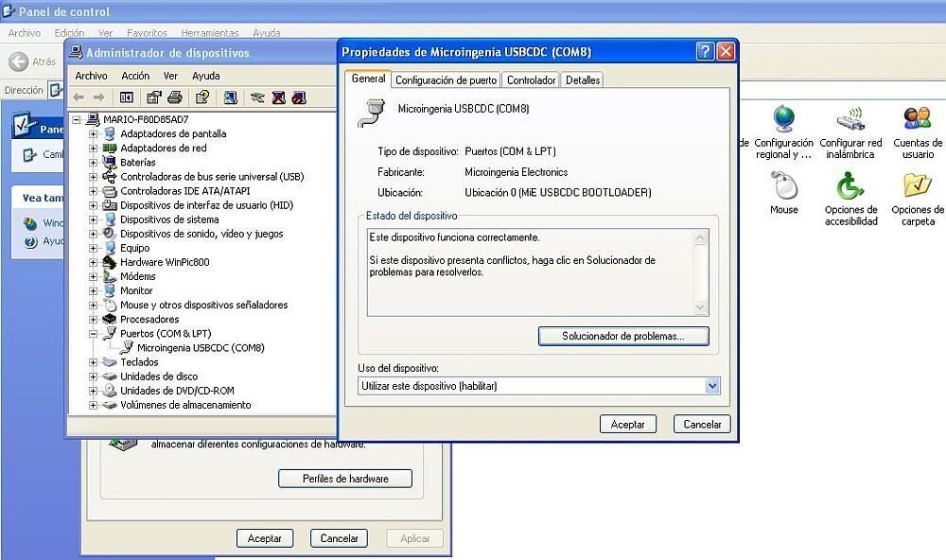The width and height of the screenshot is (946, 560).
Task: Open Ayuda menu in Device Manager
Action: click(205, 76)
